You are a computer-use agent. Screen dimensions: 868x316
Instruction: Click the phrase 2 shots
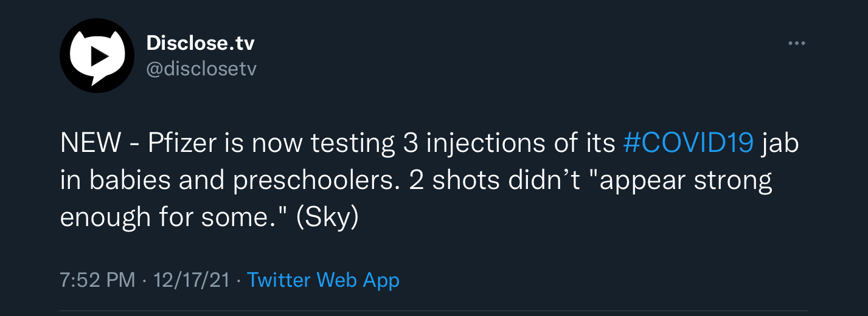[451, 181]
